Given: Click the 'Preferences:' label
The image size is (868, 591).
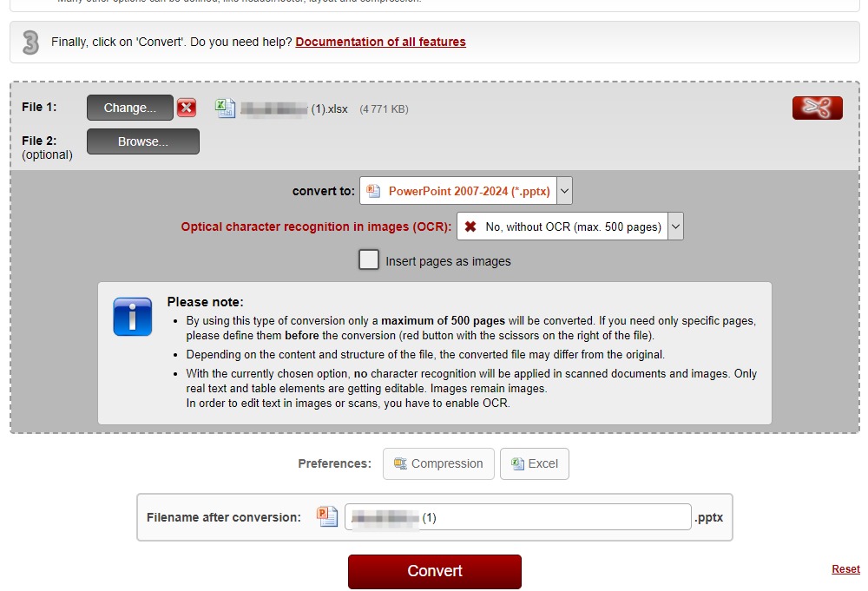Looking at the screenshot, I should 334,463.
